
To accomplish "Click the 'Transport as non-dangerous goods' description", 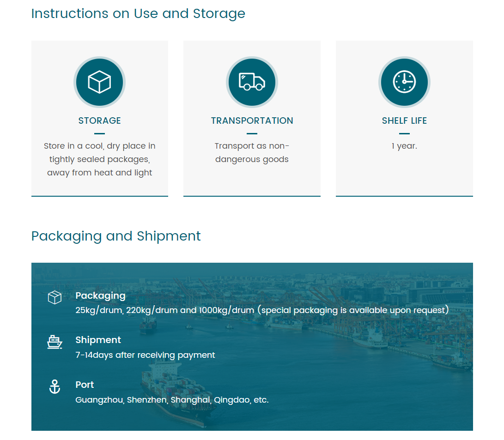I will [252, 153].
